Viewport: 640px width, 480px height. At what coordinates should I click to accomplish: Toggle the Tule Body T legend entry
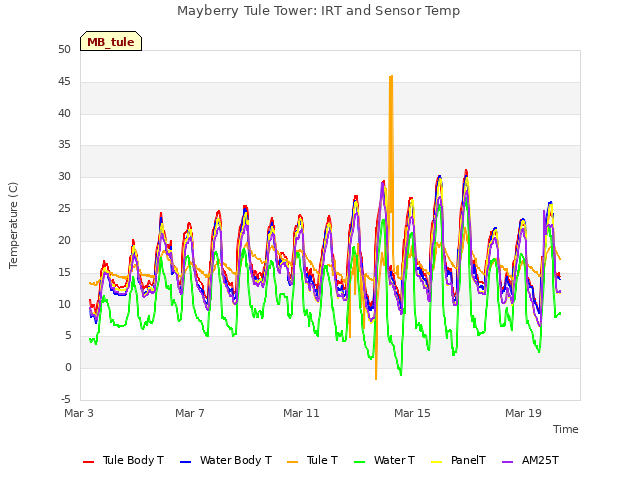tap(123, 460)
